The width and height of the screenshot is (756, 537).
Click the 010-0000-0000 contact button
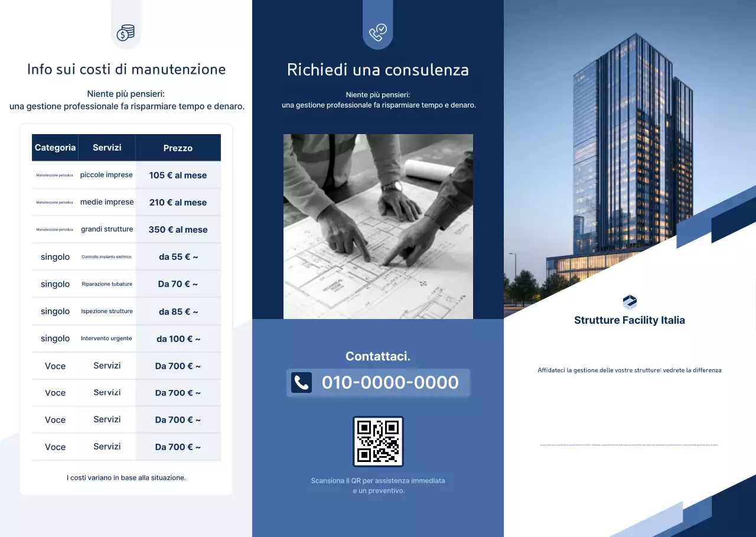(x=378, y=383)
